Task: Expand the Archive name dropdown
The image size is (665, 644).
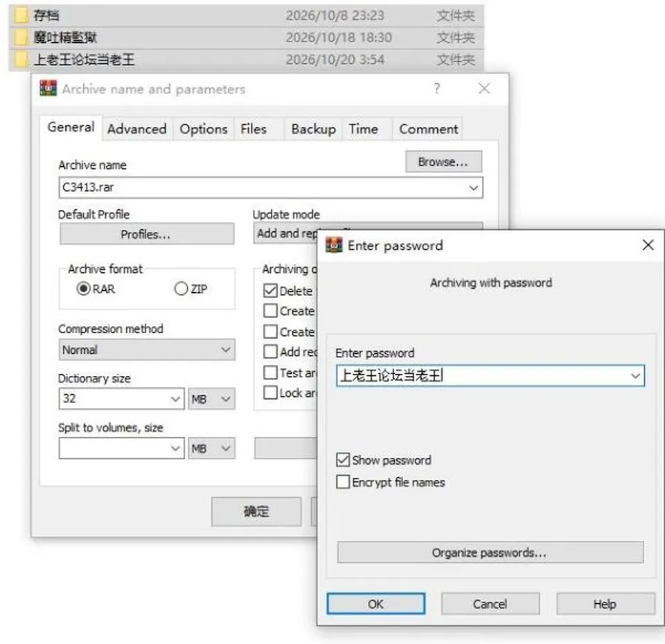Action: coord(474,188)
